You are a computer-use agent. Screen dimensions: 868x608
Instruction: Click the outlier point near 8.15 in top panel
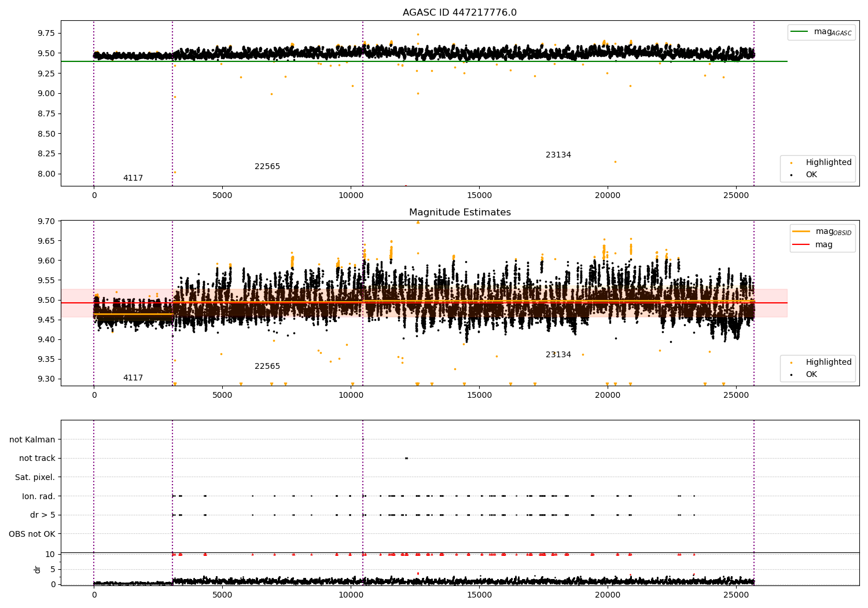point(615,162)
